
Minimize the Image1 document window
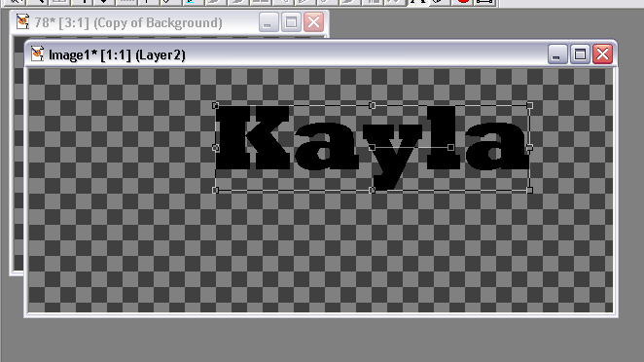557,54
